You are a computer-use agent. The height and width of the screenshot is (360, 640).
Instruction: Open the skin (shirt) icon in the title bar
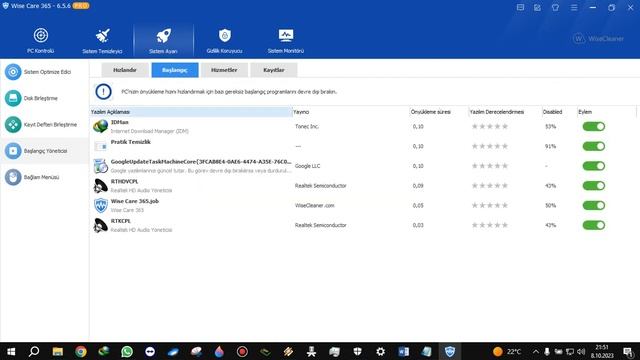556,7
